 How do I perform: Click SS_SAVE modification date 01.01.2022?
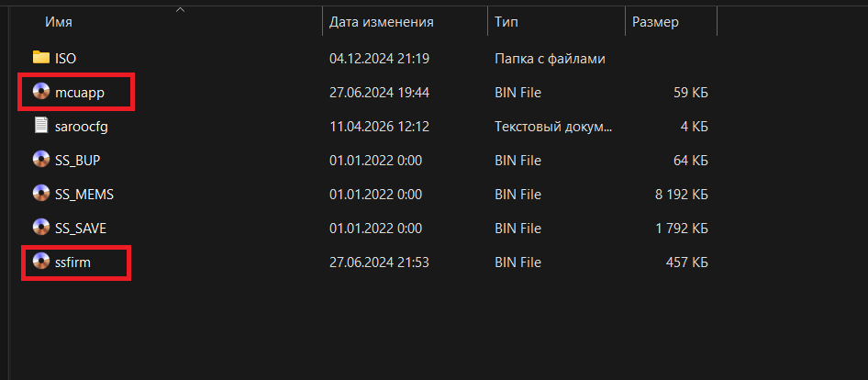pos(374,228)
